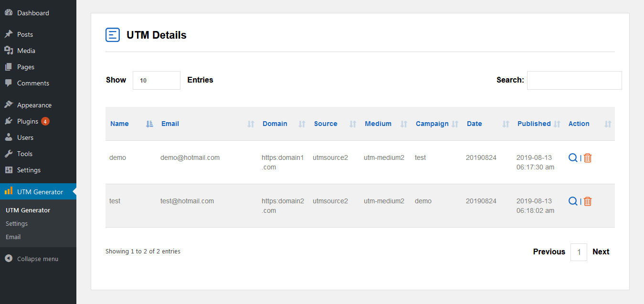Select page 1 in pagination

click(579, 252)
